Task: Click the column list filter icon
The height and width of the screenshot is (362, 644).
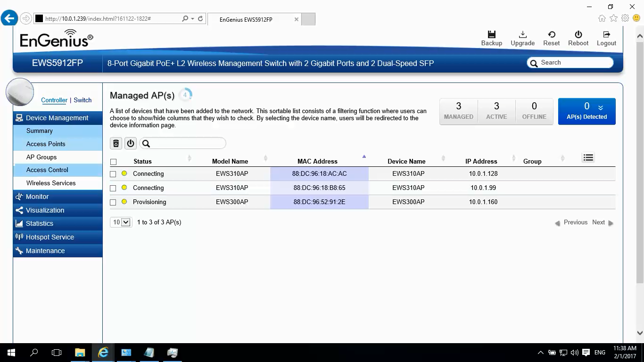Action: tap(588, 157)
